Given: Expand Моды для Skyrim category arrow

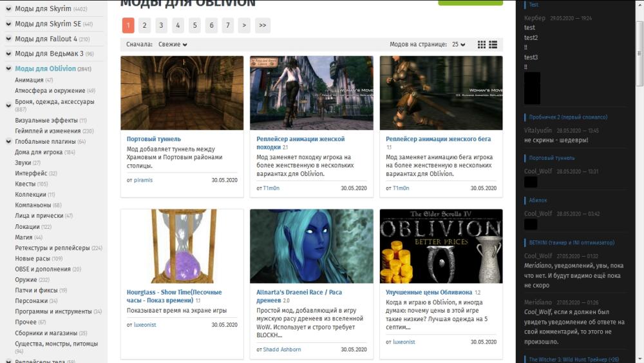Looking at the screenshot, I should pyautogui.click(x=8, y=8).
